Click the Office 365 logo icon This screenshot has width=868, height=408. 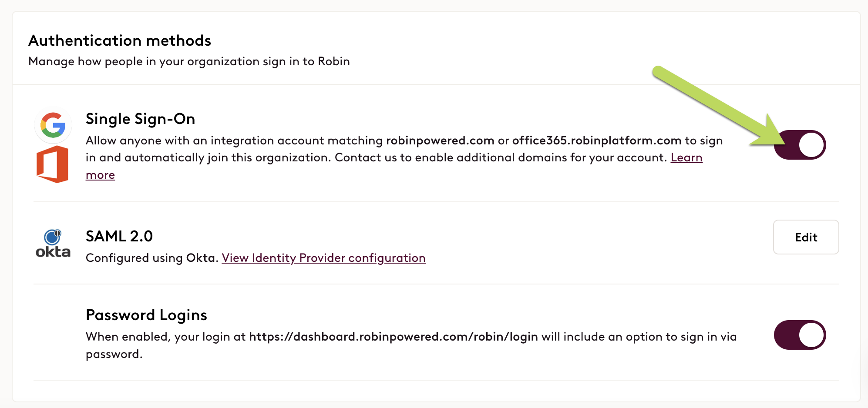click(x=53, y=164)
